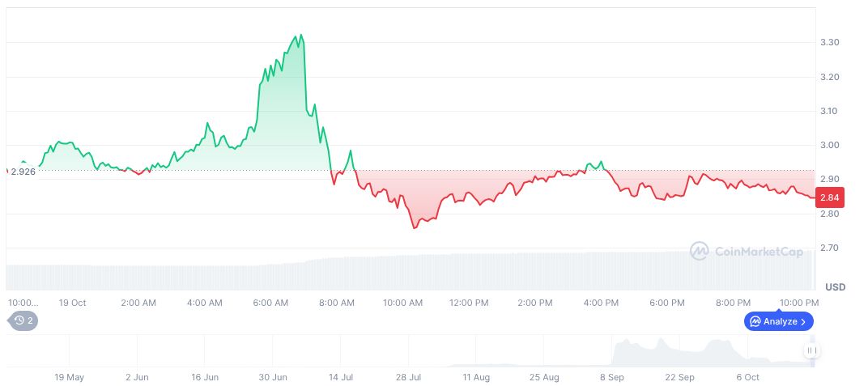The height and width of the screenshot is (386, 868).
Task: Click the USD currency label
Action: coord(835,287)
